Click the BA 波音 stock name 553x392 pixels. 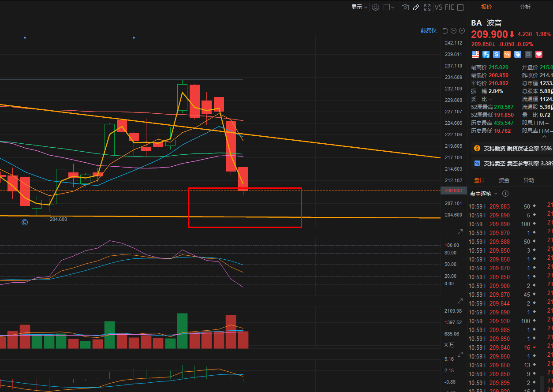point(486,23)
